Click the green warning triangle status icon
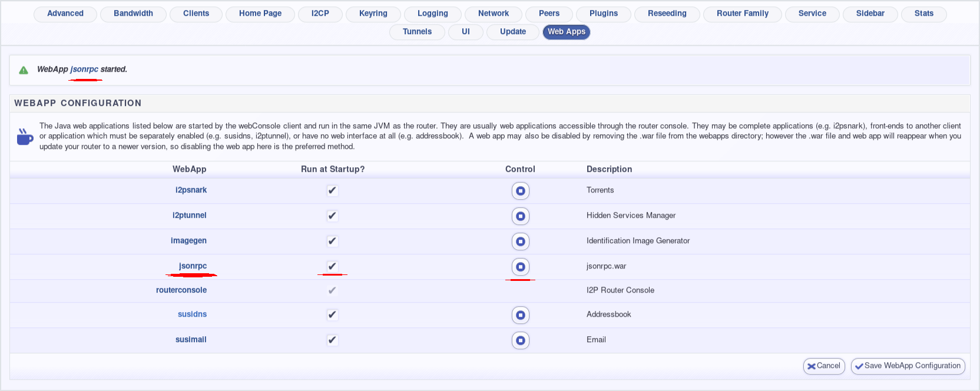 (24, 70)
